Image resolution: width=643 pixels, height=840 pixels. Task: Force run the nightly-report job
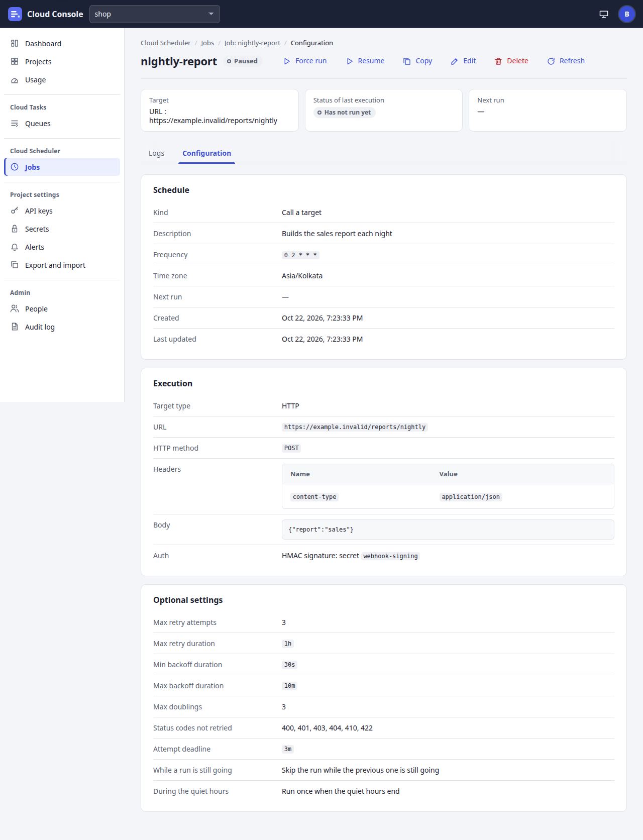click(305, 61)
